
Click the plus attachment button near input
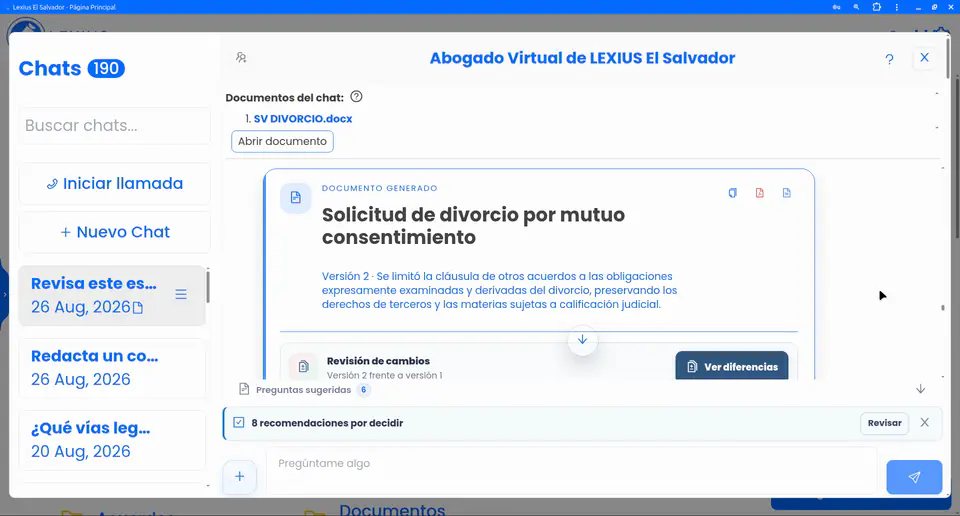(x=239, y=476)
